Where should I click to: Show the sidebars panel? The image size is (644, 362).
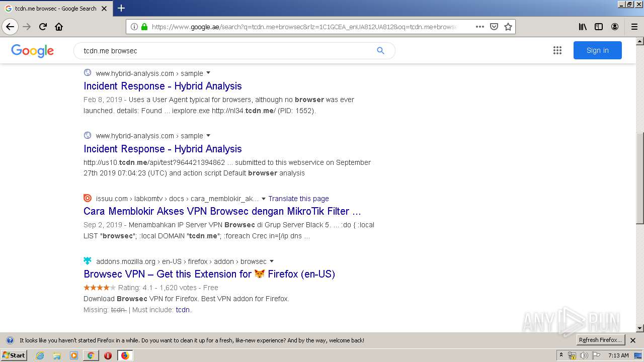coord(599,27)
